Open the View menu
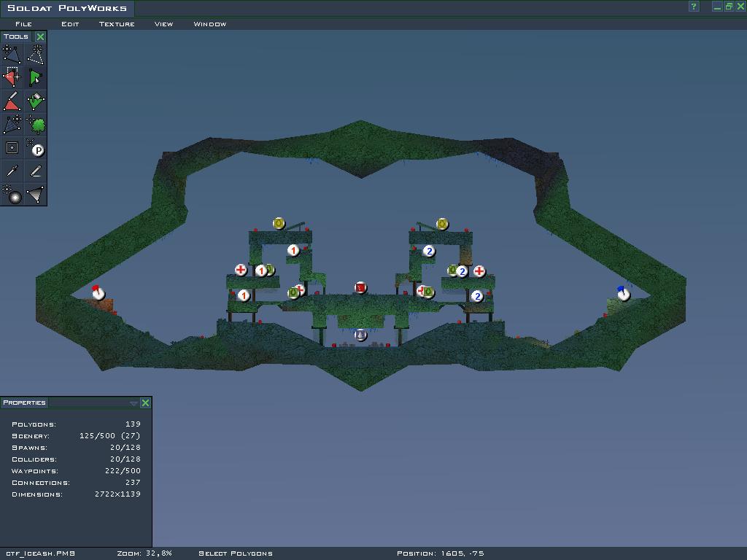Viewport: 747px width, 560px height. [163, 24]
